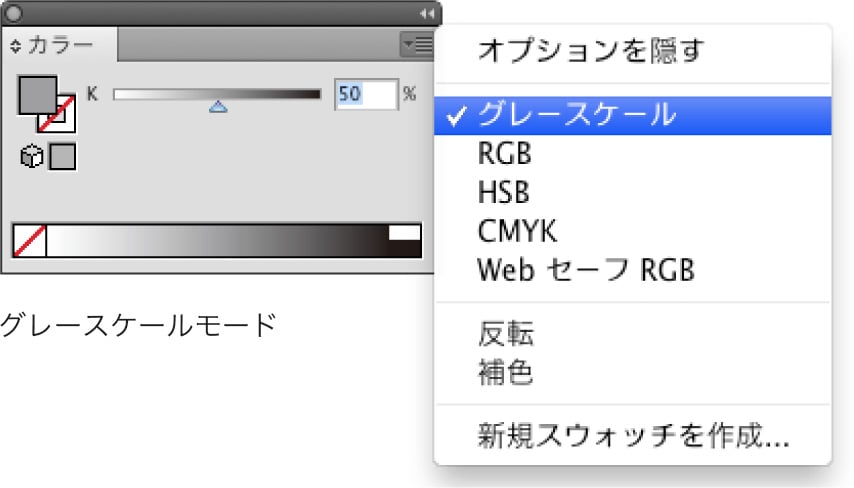This screenshot has width=854, height=488.
Task: Click 新規スウォッチを作成... menu item
Action: click(634, 436)
